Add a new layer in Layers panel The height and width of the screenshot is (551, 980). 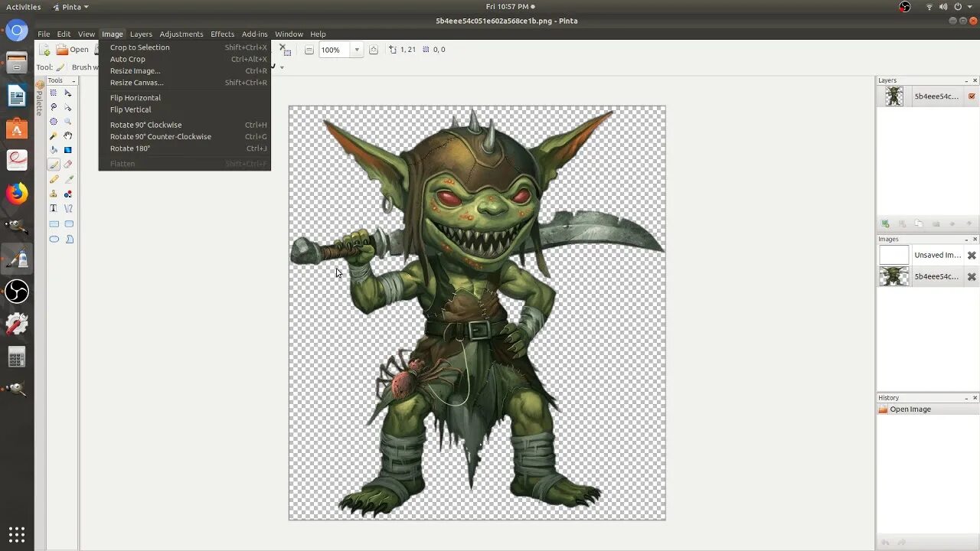(885, 224)
